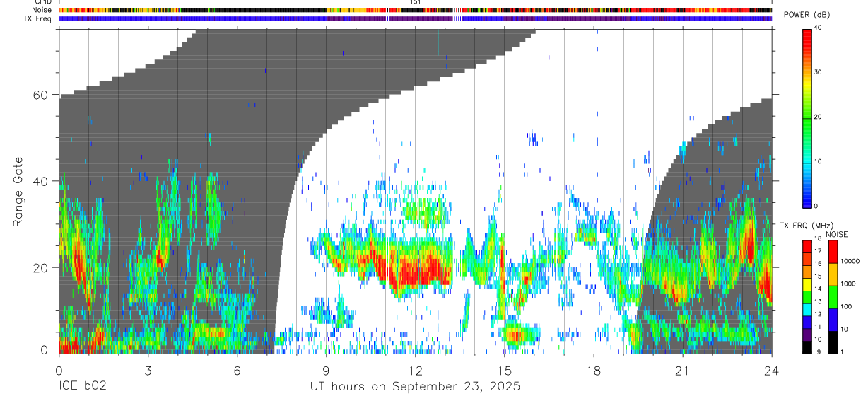Click the 100 label on NOISE legend
Screen dimensions: 868x401
(847, 306)
